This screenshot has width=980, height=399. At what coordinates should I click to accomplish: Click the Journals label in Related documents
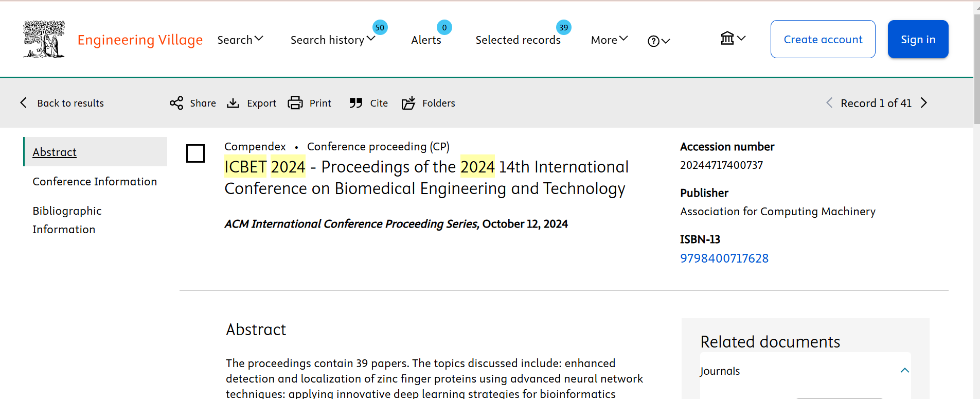coord(720,371)
